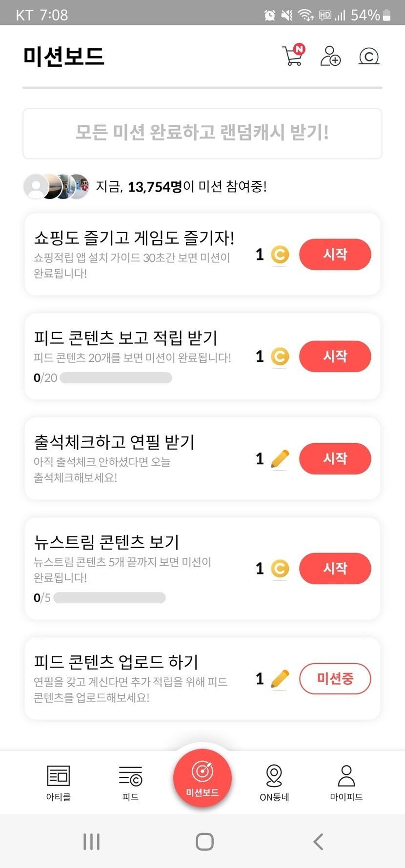Click the 0/20 feed progress bar
The image size is (405, 868).
point(116,378)
